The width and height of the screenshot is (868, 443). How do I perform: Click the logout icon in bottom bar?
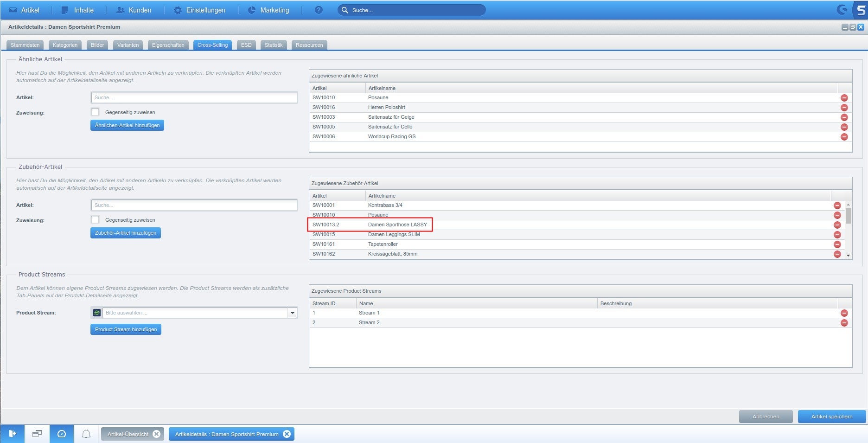click(x=13, y=434)
